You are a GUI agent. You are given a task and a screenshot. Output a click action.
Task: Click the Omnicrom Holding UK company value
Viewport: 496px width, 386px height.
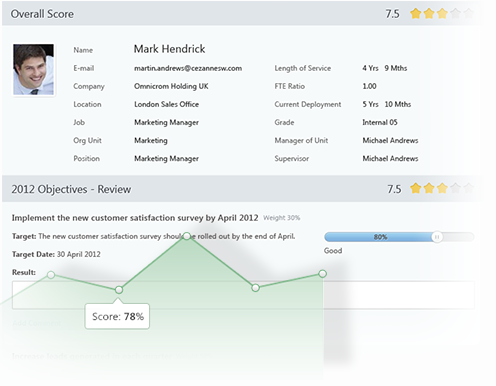pos(171,86)
